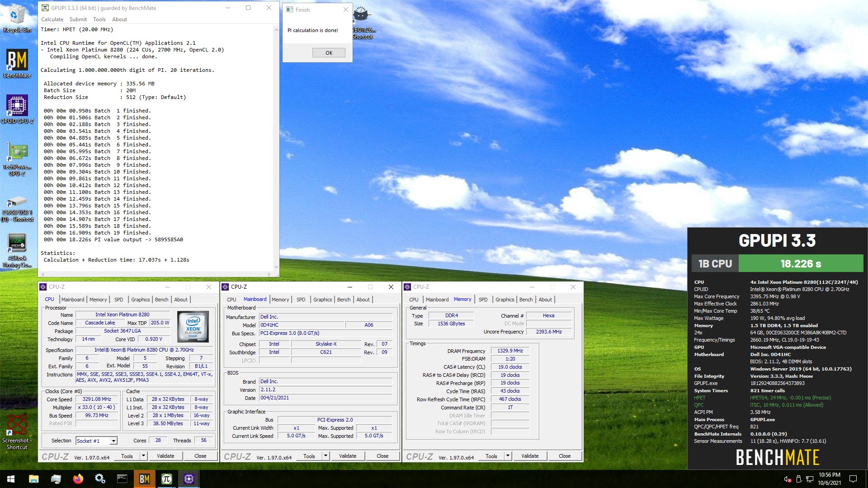Click the Level 3 cache value 38.50 MBytes
Screen dimensions: 868x488
(168, 424)
